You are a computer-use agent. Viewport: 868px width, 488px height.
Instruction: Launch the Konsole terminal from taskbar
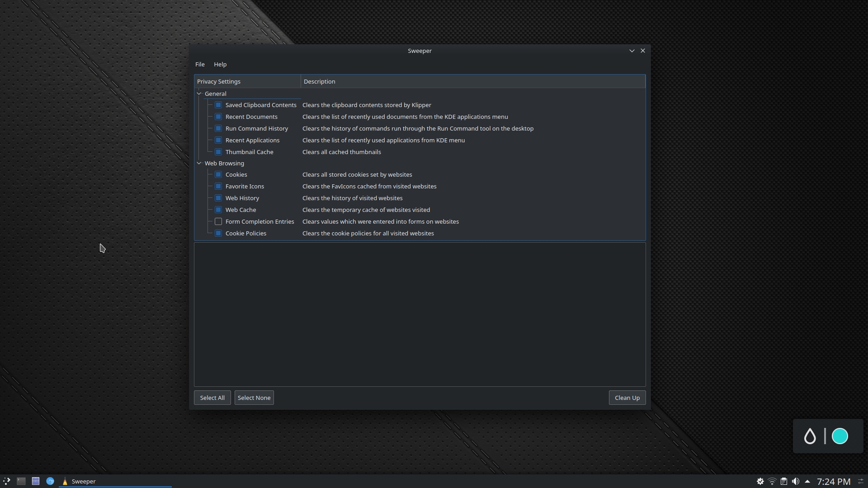point(21,481)
